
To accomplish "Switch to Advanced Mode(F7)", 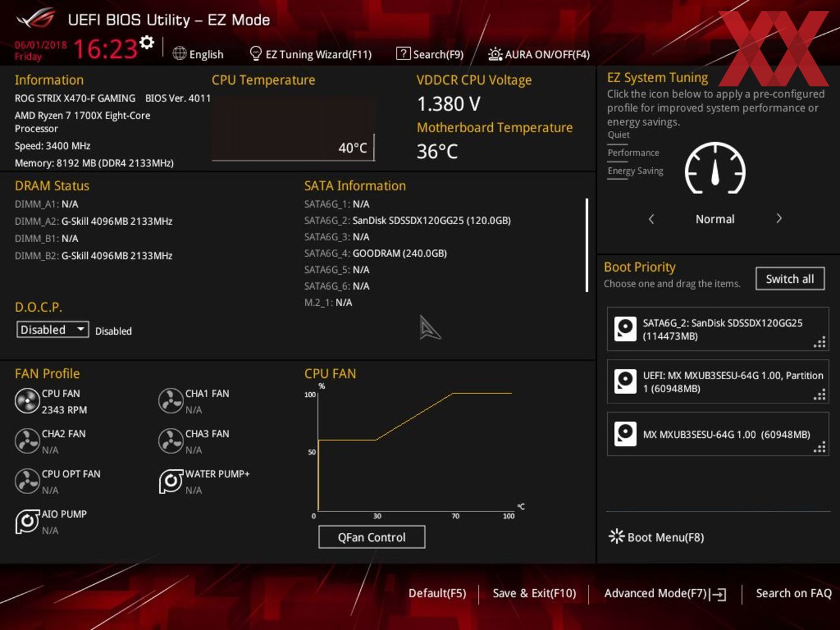I will (655, 593).
